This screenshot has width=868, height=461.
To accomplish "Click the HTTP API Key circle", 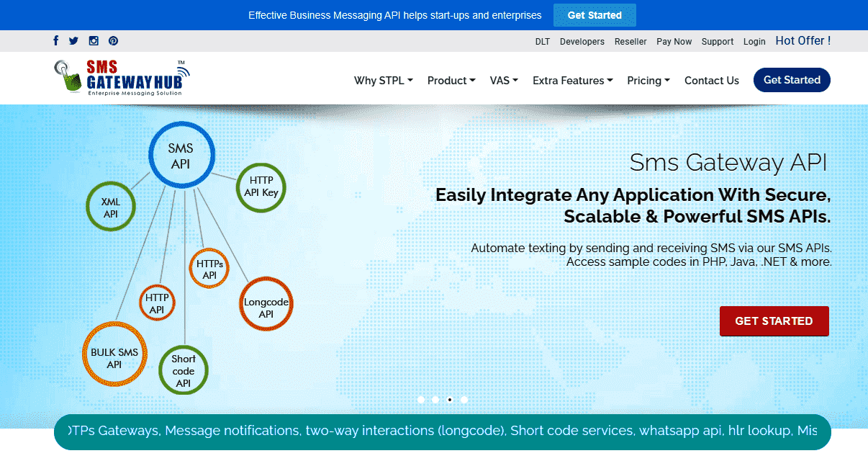I will [x=261, y=187].
